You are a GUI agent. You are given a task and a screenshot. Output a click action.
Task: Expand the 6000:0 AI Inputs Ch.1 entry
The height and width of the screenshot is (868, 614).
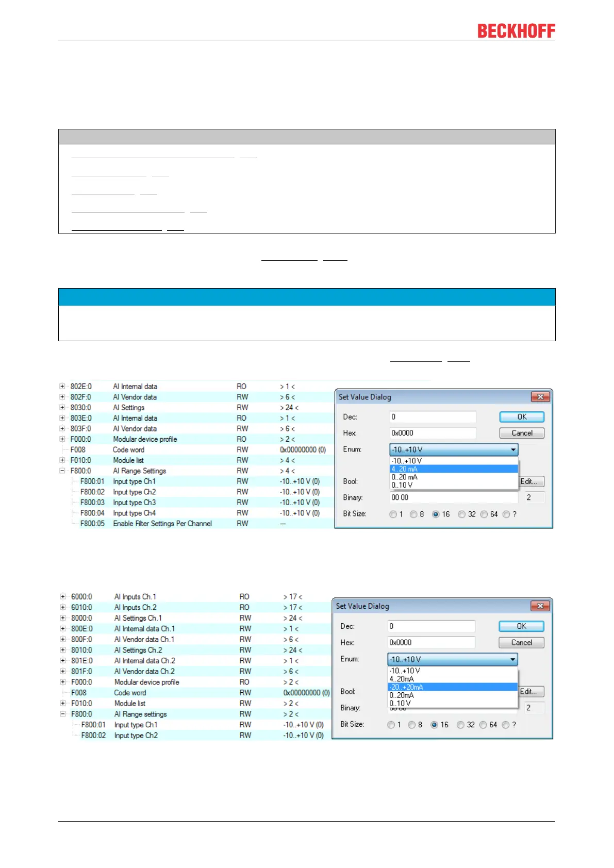[62, 597]
